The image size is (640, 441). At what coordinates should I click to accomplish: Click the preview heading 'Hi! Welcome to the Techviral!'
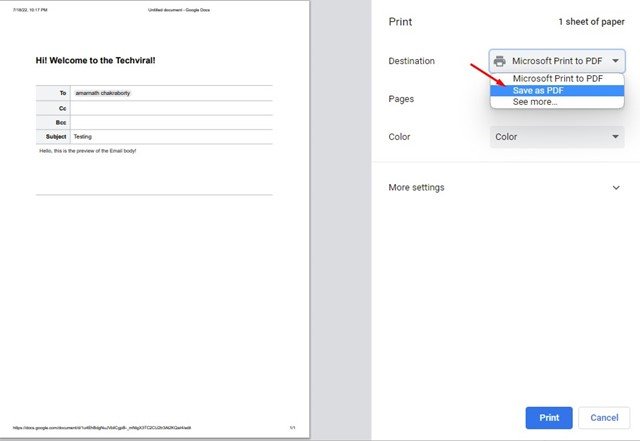[95, 61]
